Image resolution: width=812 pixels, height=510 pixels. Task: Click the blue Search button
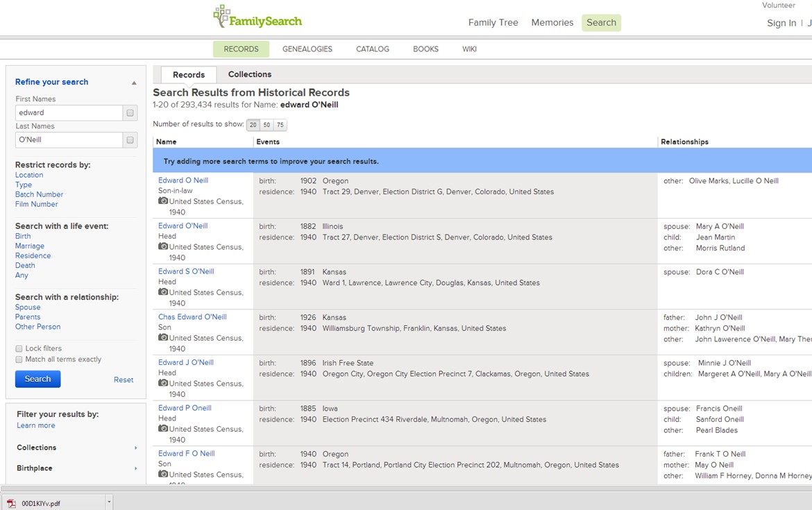(37, 379)
